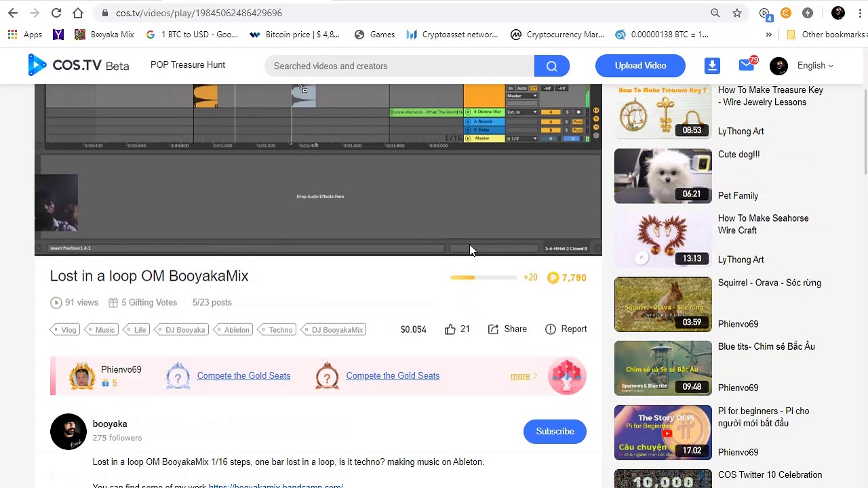The height and width of the screenshot is (488, 868).
Task: Open mail notifications with 79 badge
Action: (747, 65)
